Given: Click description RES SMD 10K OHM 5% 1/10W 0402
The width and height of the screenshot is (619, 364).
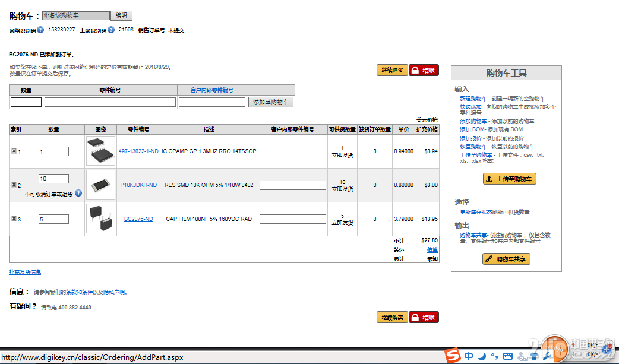Looking at the screenshot, I should pos(209,185).
